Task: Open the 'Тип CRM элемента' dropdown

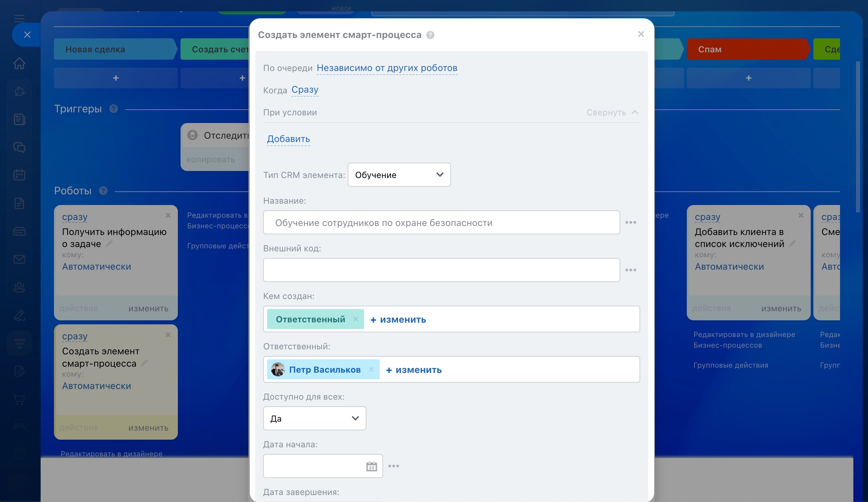Action: pos(399,175)
